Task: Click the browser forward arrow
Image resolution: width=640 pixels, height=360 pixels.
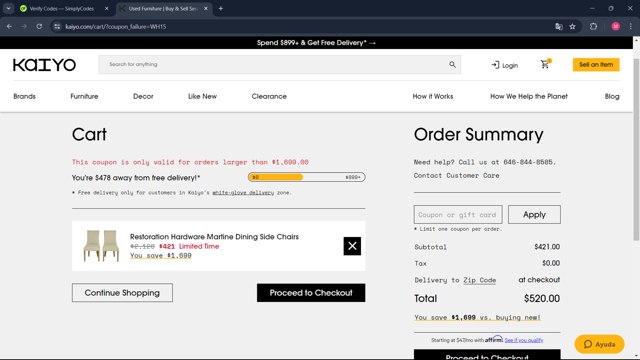Action: pos(24,27)
